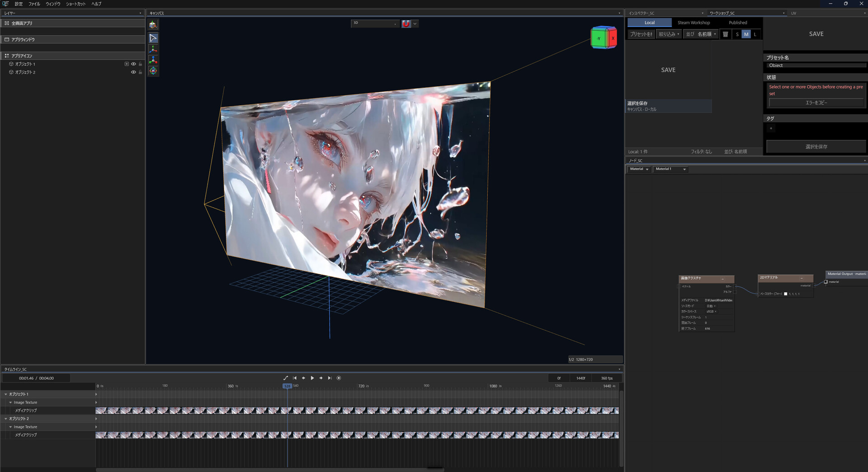Click the 3D object cube tool icon
Screen dimensions: 868x472
pos(153,25)
